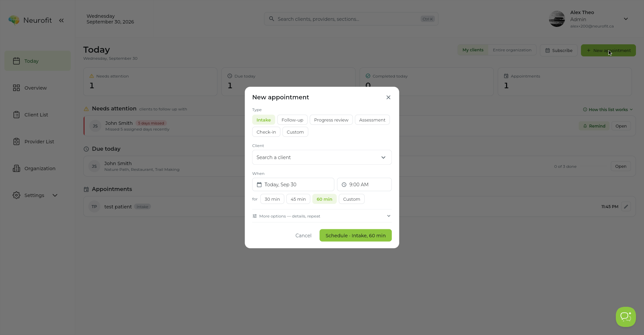Click the sliders icon beside More options

(x=255, y=216)
